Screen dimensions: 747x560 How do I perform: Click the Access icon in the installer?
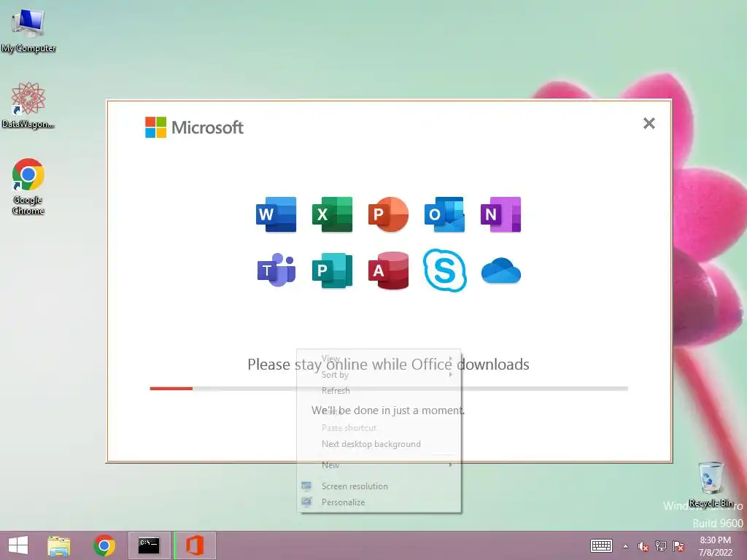(x=388, y=271)
